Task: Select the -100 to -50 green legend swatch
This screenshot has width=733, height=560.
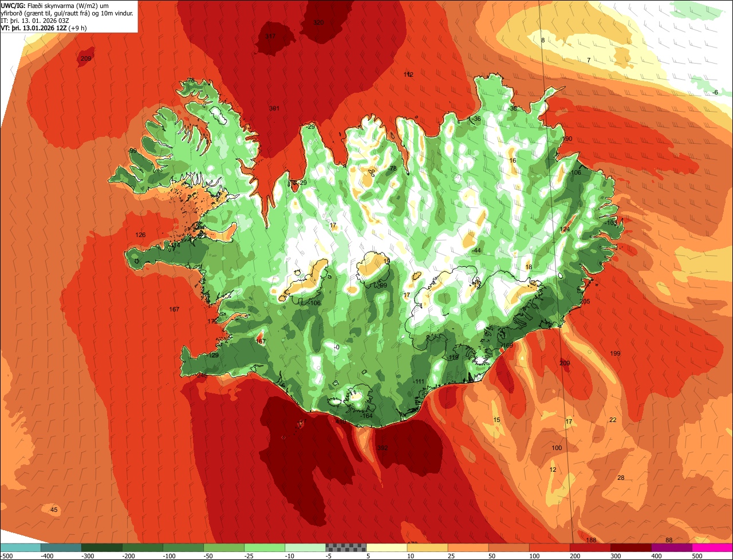Action: pyautogui.click(x=183, y=547)
